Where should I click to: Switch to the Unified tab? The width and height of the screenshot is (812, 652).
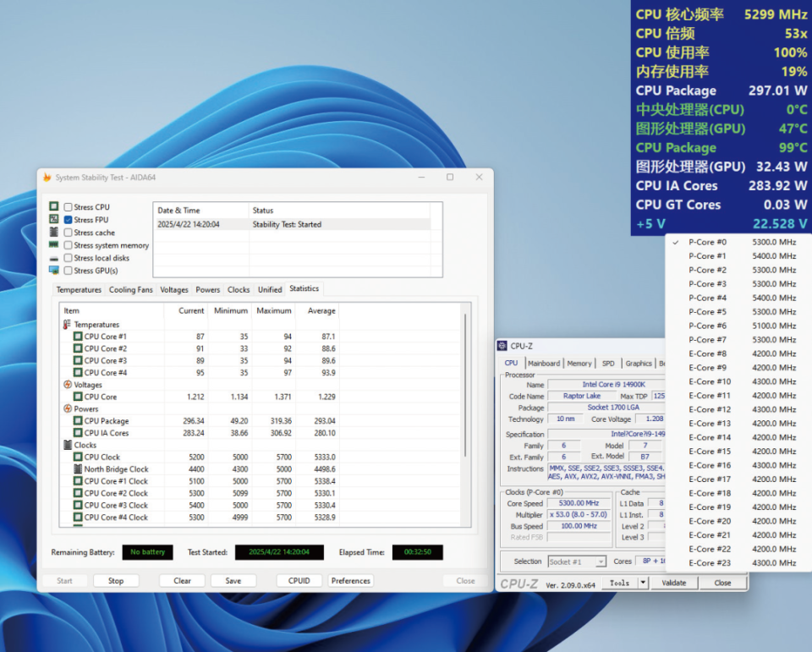point(270,290)
